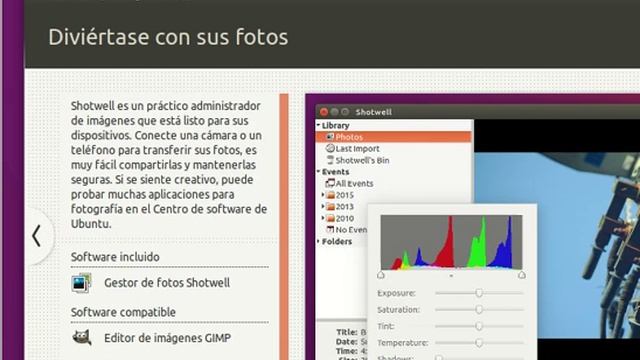Open Editor de imágenes GIMP entry
The image size is (640, 360).
pos(167,338)
